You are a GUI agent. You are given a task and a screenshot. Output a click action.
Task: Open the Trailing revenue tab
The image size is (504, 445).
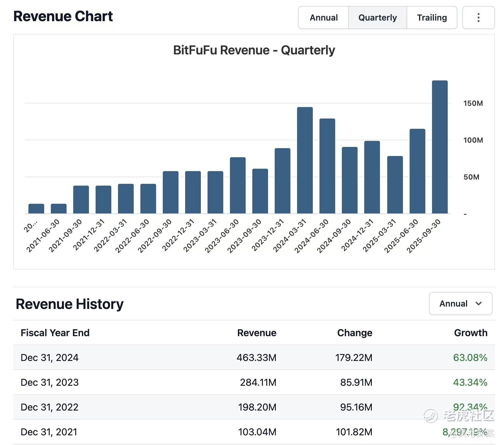[432, 18]
